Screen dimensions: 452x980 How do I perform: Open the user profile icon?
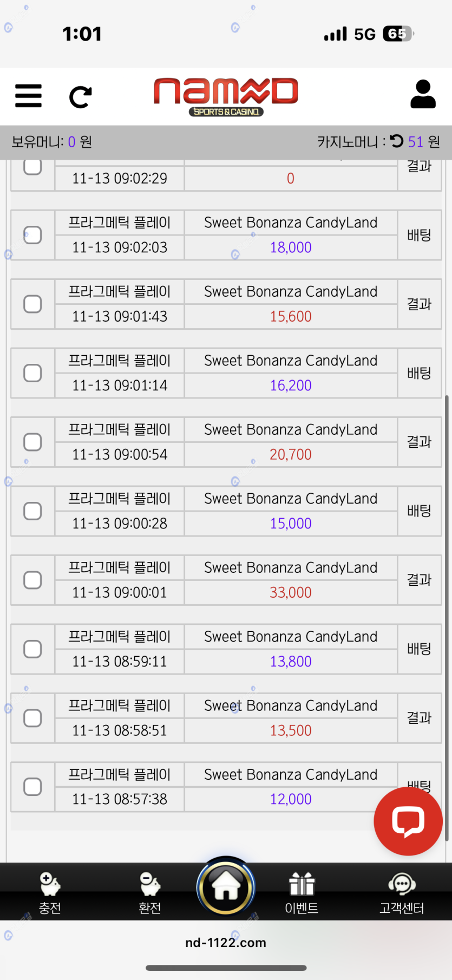(x=423, y=95)
